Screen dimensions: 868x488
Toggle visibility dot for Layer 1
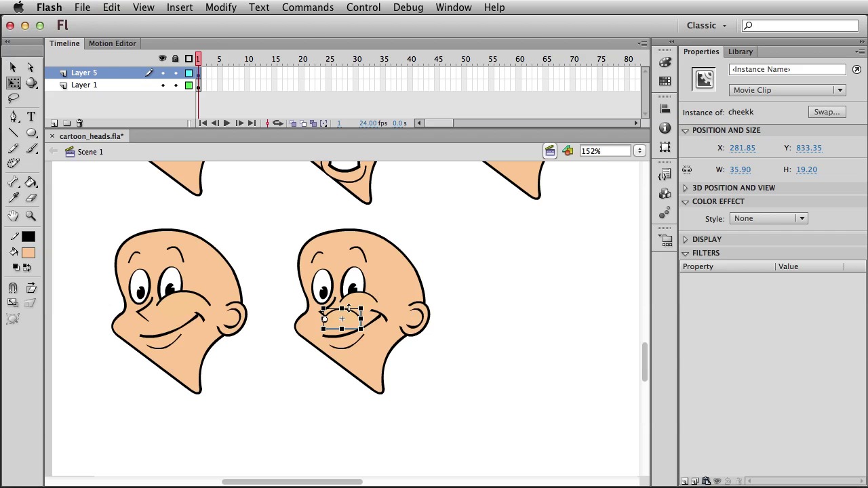163,85
